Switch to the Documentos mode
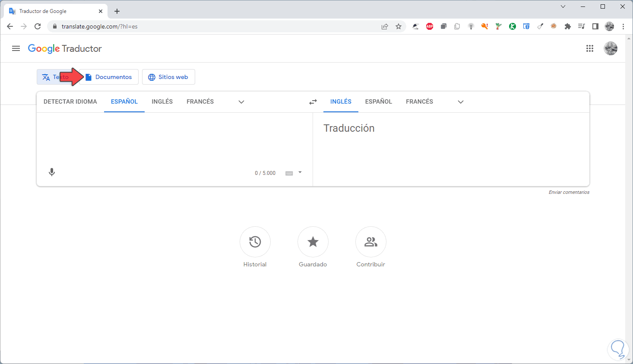The width and height of the screenshot is (633, 364). click(x=109, y=77)
